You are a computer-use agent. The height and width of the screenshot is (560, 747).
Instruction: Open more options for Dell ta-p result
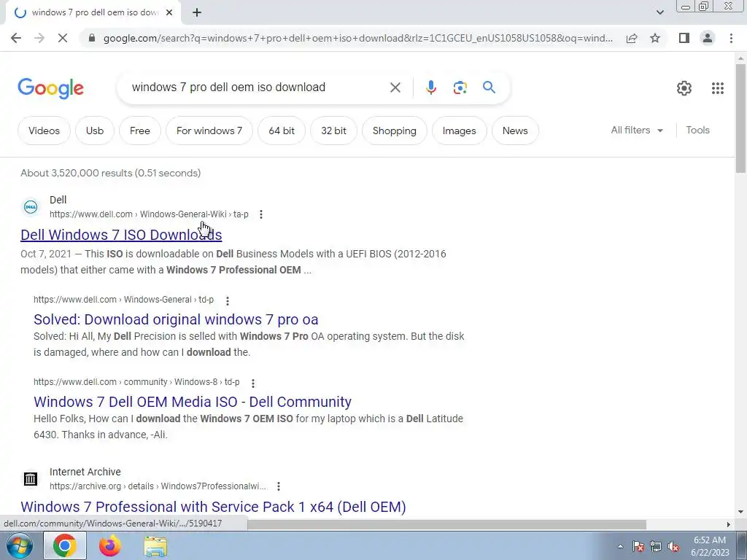[260, 214]
